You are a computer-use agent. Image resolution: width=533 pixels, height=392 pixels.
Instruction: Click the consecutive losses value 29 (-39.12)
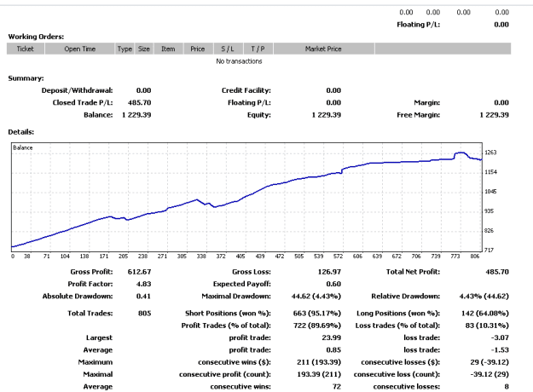point(490,362)
